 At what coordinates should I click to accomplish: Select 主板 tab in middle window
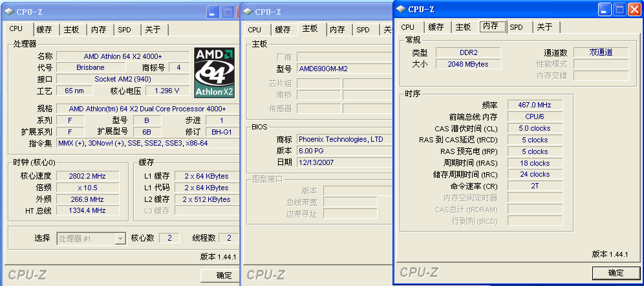coord(310,28)
